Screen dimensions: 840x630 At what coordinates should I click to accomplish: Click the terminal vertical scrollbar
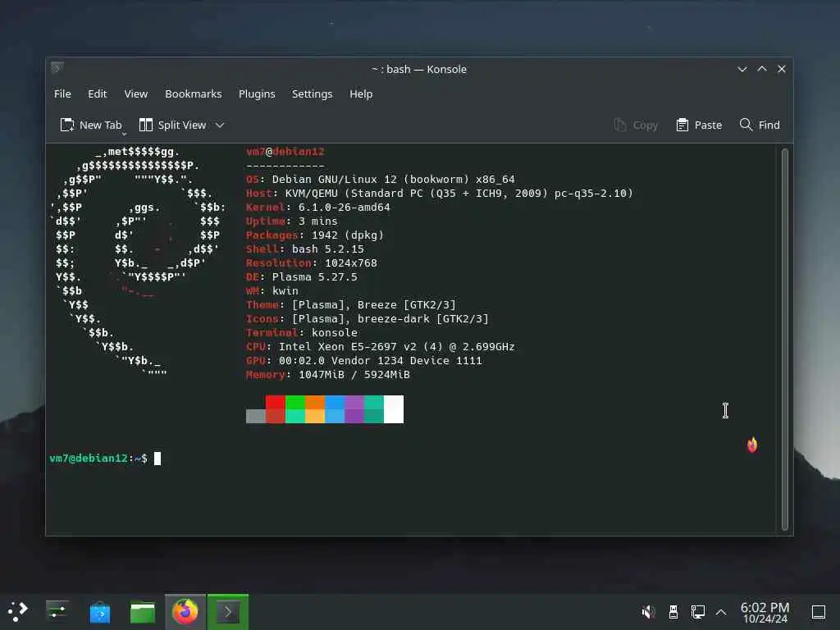[785, 339]
